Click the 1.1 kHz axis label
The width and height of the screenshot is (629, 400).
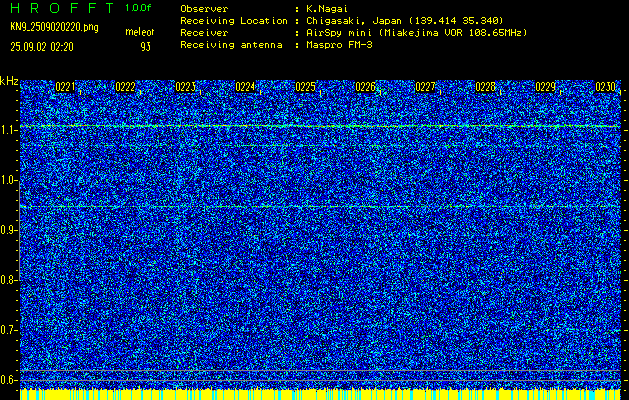click(8, 130)
